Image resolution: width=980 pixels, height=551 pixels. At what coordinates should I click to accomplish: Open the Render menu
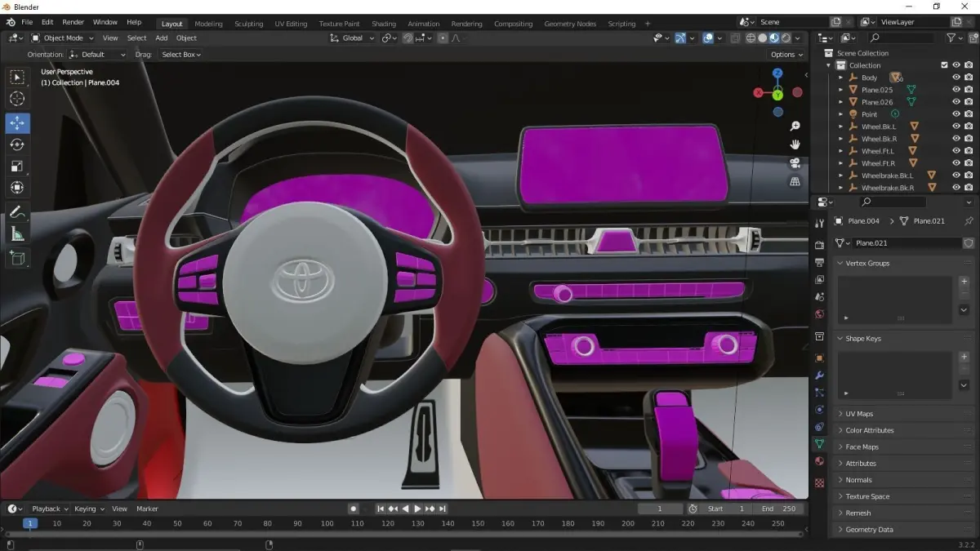tap(73, 22)
